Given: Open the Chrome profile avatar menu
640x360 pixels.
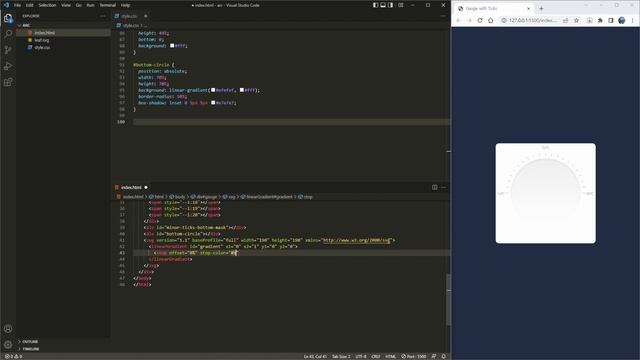Looking at the screenshot, I should click(622, 20).
